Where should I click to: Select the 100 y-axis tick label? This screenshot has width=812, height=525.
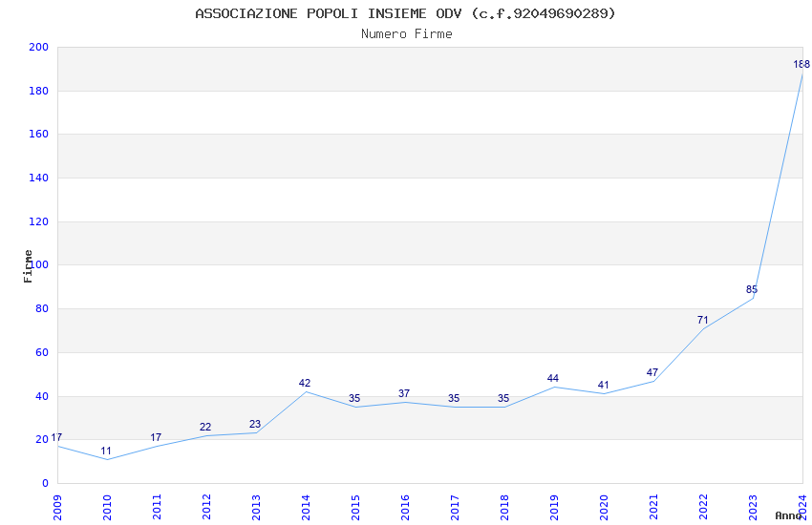38,264
